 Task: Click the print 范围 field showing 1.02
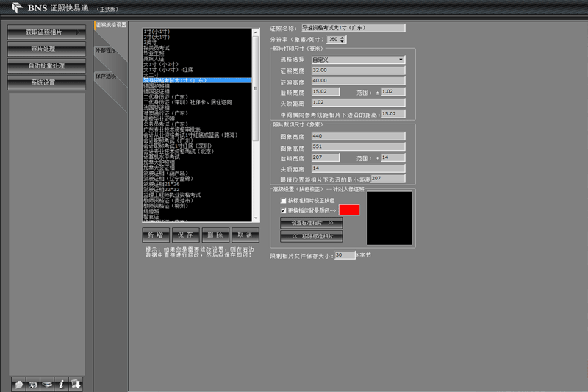tap(393, 92)
